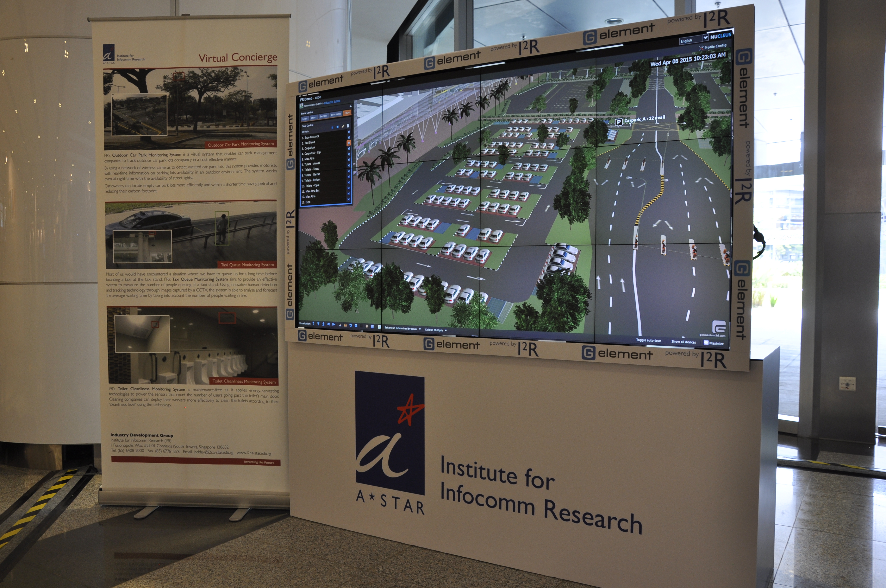
Task: Skip to the Toilets - Garnet stop
Action: tap(349, 177)
